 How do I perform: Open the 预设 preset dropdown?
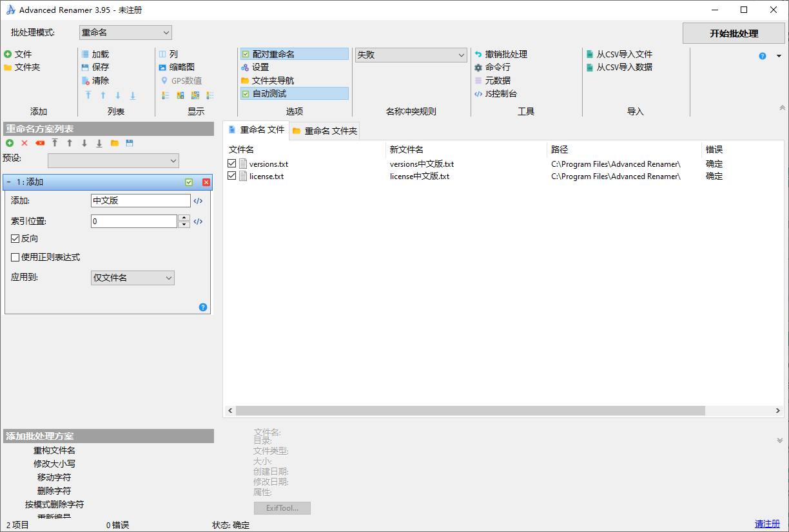click(x=113, y=160)
